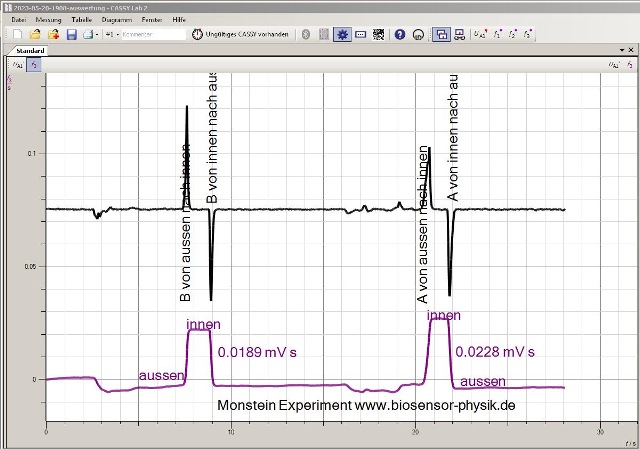Click the 'Ungültiges CASSY vorhanden' label

(x=248, y=34)
